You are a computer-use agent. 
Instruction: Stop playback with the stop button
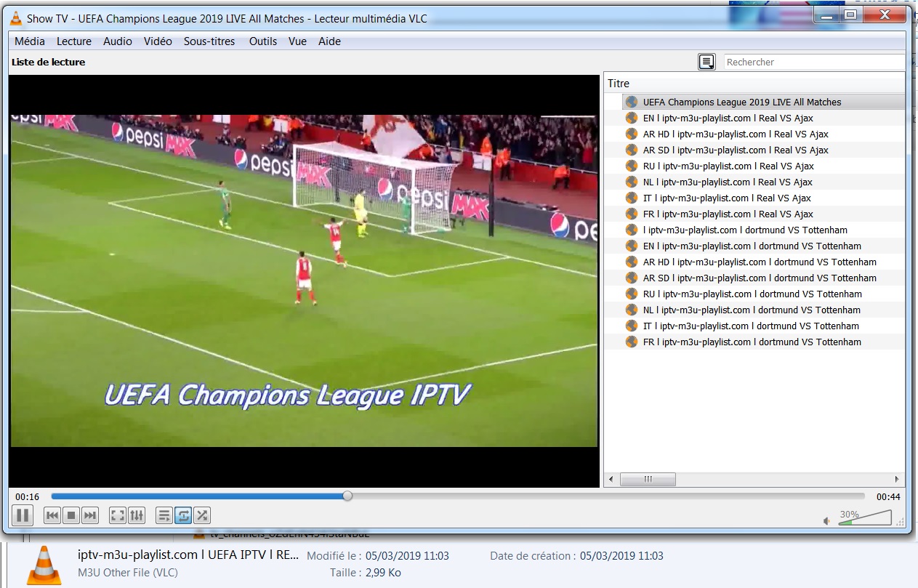(71, 515)
